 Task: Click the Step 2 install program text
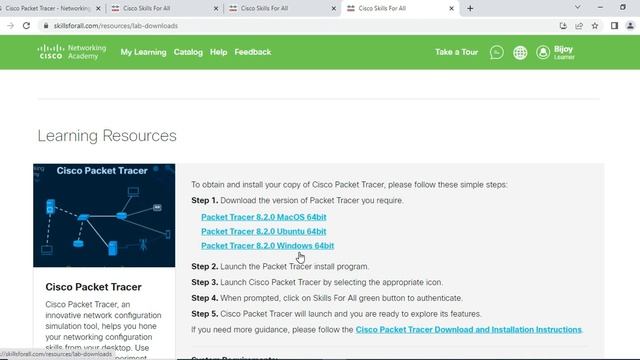coord(280,267)
